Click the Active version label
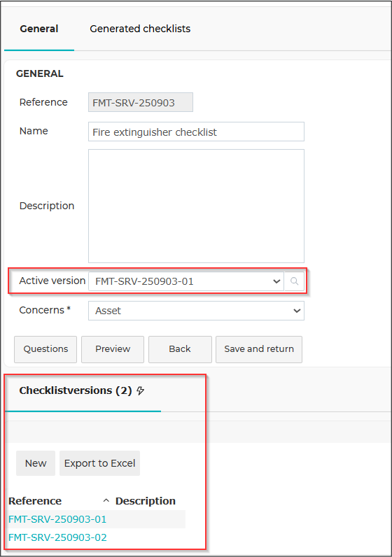 [x=52, y=281]
